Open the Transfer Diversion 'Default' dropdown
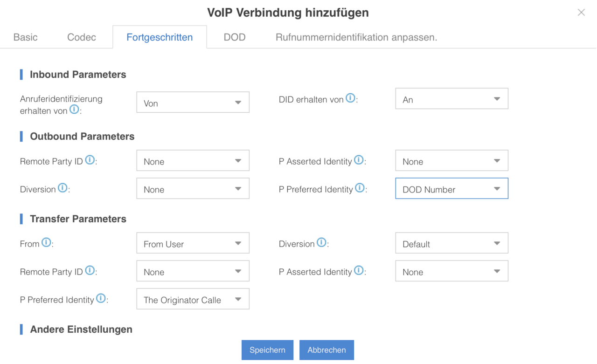The image size is (597, 364). coord(451,243)
